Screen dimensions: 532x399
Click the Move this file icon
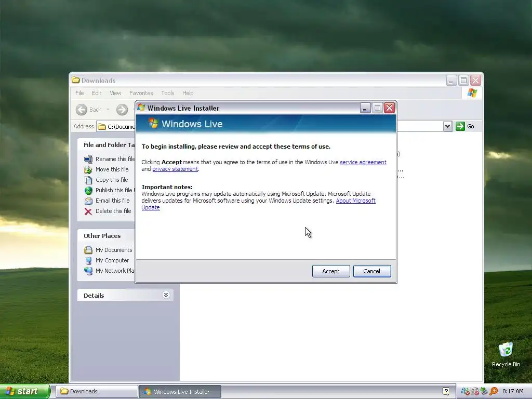(88, 170)
